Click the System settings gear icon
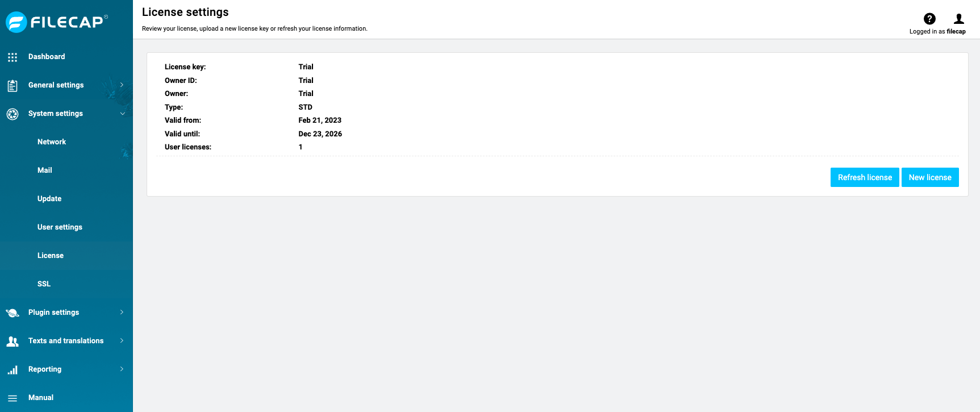The width and height of the screenshot is (980, 412). point(12,114)
